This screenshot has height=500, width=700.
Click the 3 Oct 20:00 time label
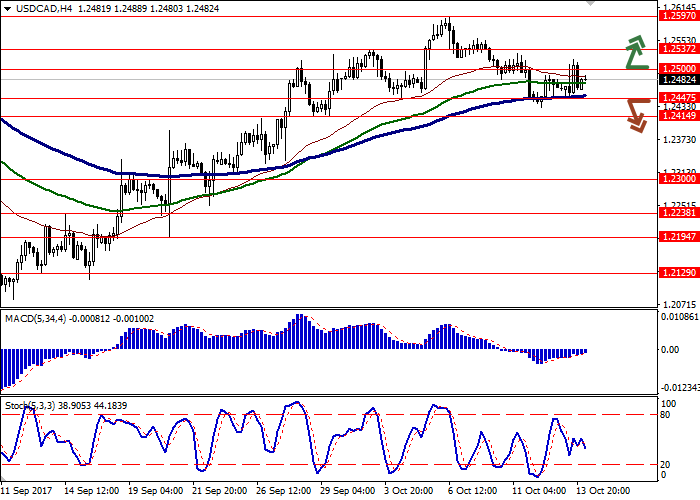pos(408,491)
